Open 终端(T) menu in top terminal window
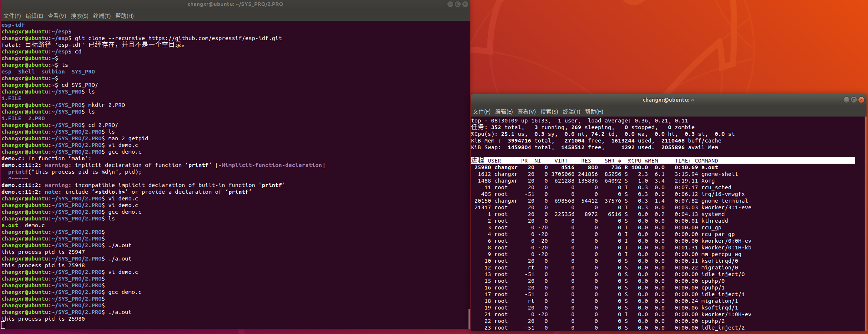The height and width of the screenshot is (334, 868). tap(572, 112)
